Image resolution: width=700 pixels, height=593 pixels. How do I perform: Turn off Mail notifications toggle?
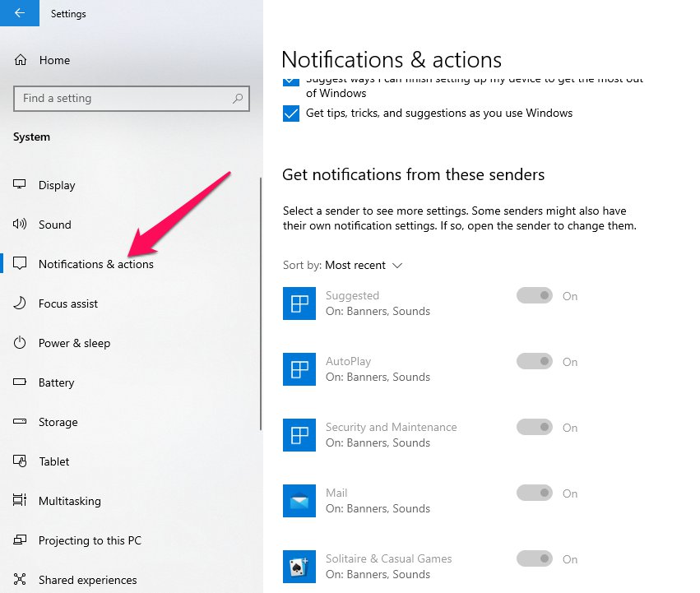click(x=534, y=493)
